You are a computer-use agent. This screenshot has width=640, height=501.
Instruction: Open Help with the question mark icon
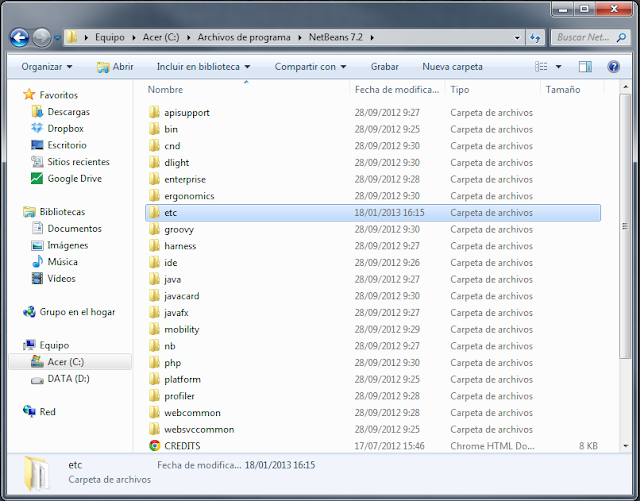click(613, 67)
